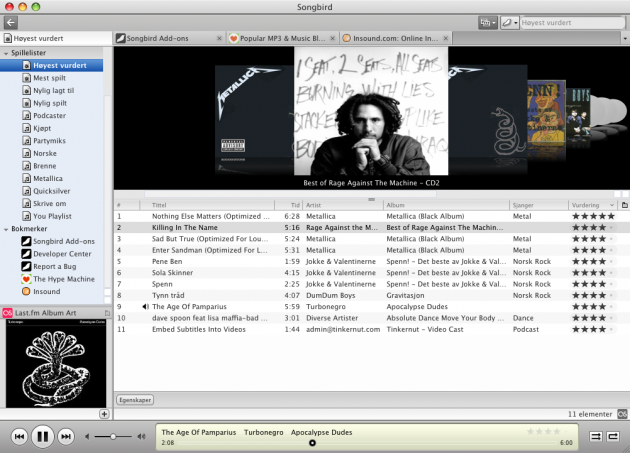Screen dimensions: 630x453
Task: Click Rage Against The Machine cover
Action: click(371, 111)
